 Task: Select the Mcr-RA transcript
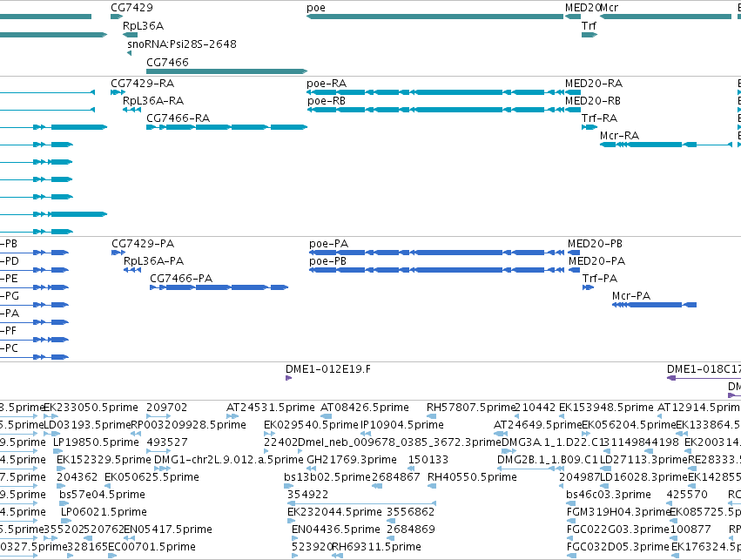[x=666, y=145]
